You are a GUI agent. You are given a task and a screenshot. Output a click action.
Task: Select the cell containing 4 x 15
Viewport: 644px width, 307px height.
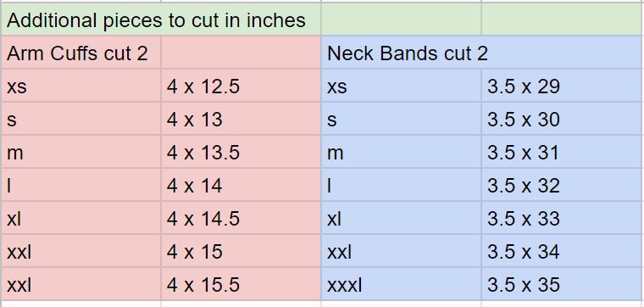241,252
